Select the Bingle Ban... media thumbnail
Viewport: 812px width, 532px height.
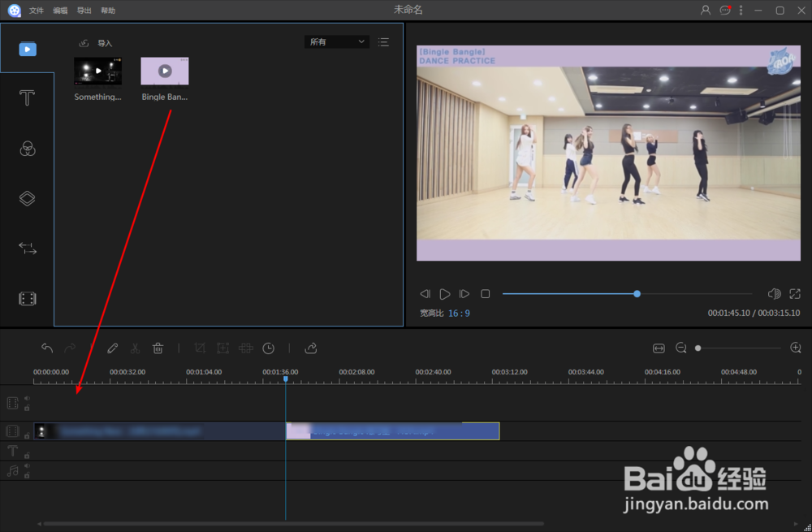[165, 71]
